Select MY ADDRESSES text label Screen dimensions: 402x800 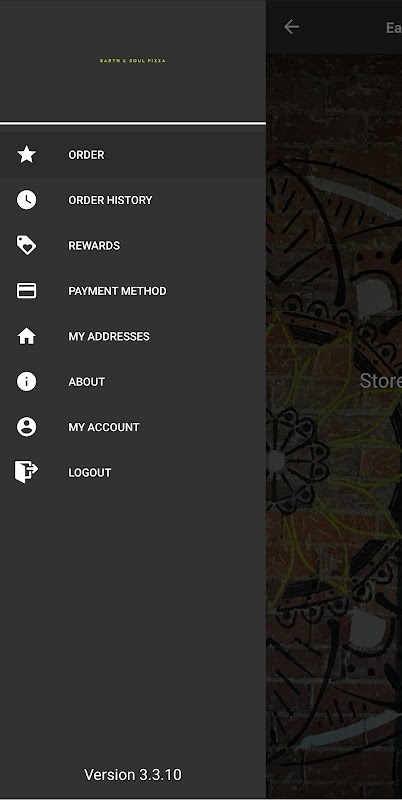[x=109, y=336]
